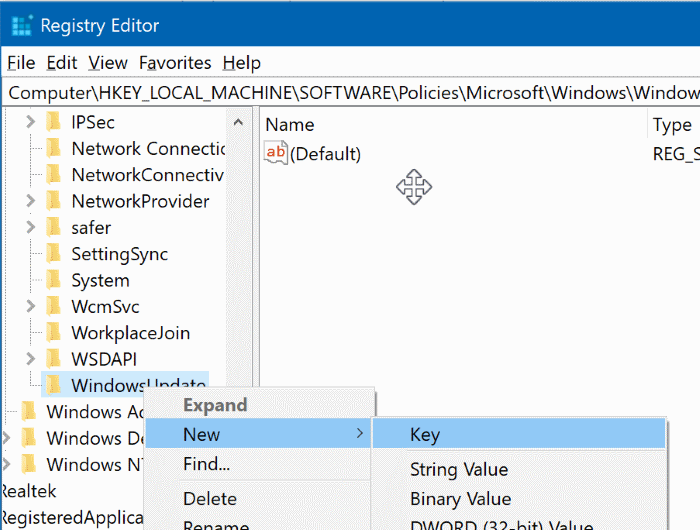The width and height of the screenshot is (700, 530).
Task: Click the Windows Defender folder icon
Action: [29, 438]
